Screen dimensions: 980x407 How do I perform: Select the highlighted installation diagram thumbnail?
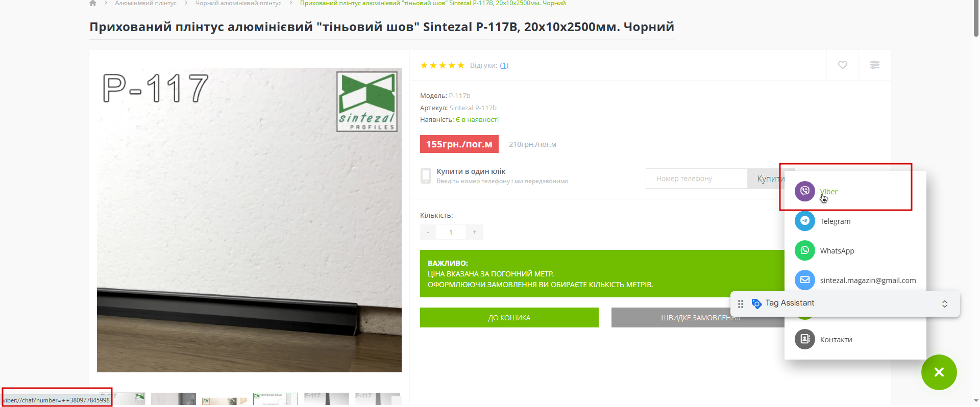tap(276, 399)
